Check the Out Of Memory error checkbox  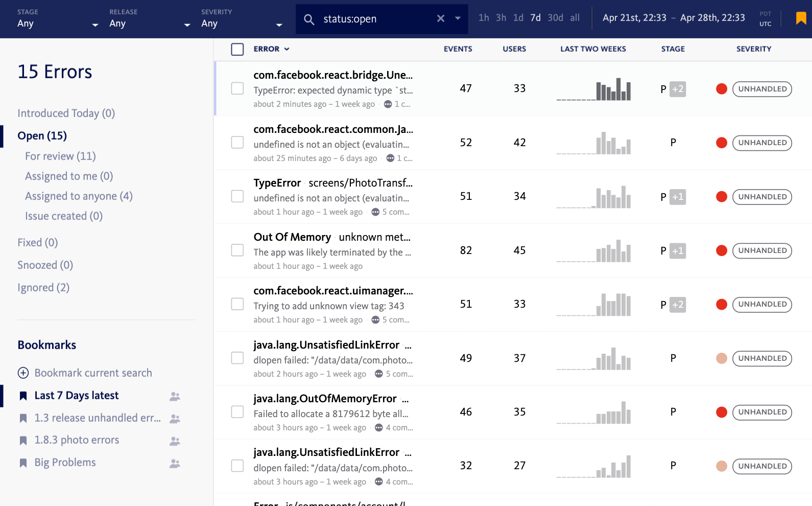(x=237, y=250)
